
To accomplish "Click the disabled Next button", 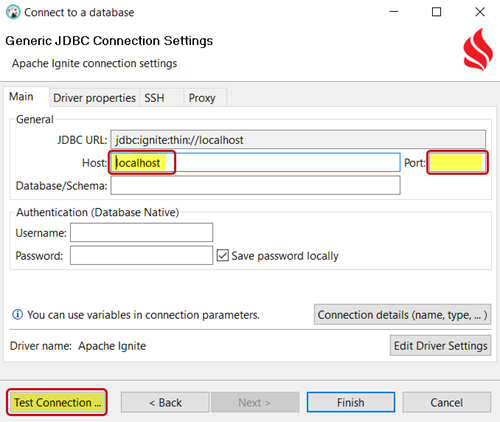I will click(x=255, y=402).
